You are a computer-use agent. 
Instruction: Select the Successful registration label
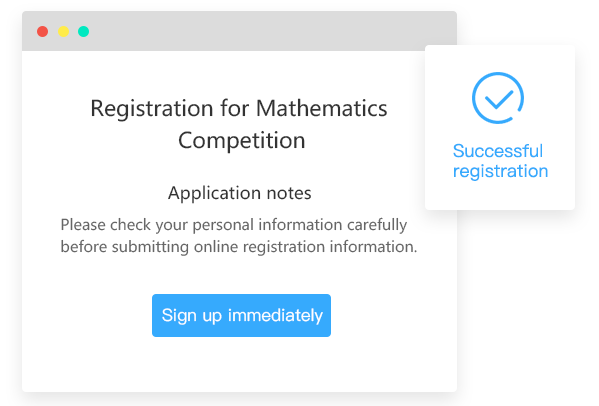click(500, 161)
